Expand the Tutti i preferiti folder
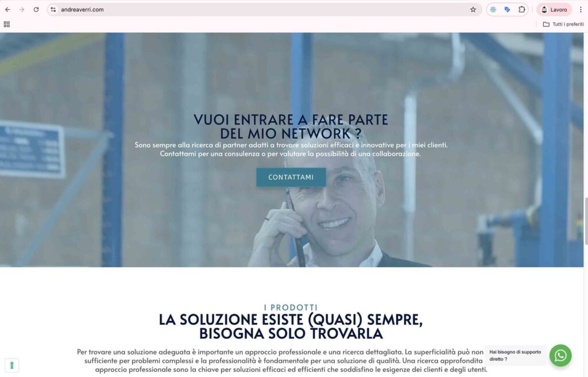The image size is (588, 377). pyautogui.click(x=563, y=24)
